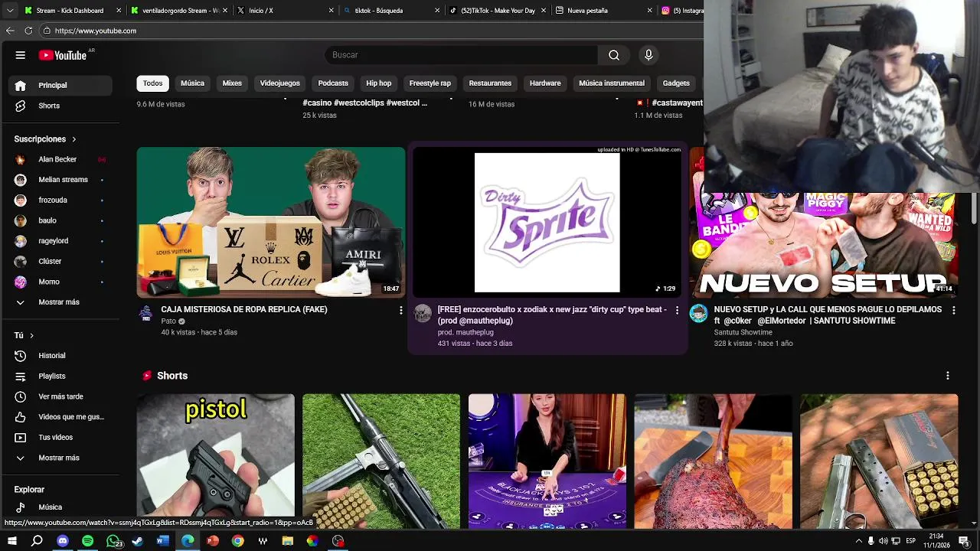Open File Explorer from the taskbar
This screenshot has width=980, height=551.
click(x=287, y=541)
